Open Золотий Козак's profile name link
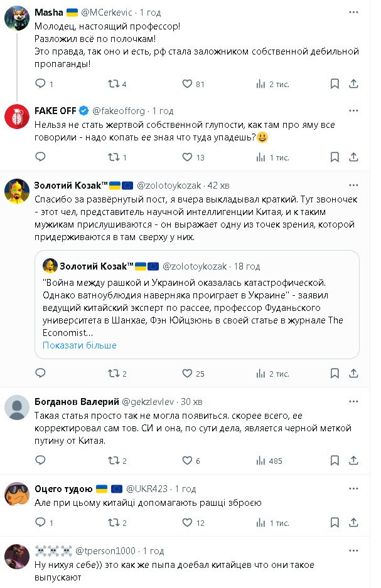Screen dimensions: 381x588 70,185
